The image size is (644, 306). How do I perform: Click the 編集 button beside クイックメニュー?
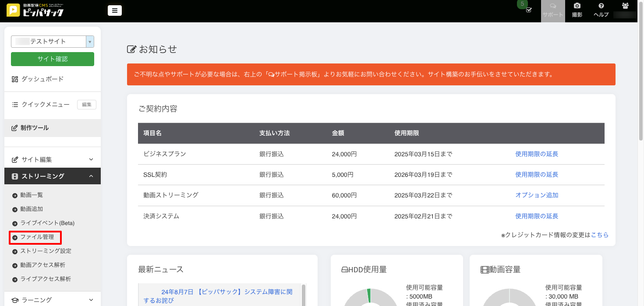point(87,105)
